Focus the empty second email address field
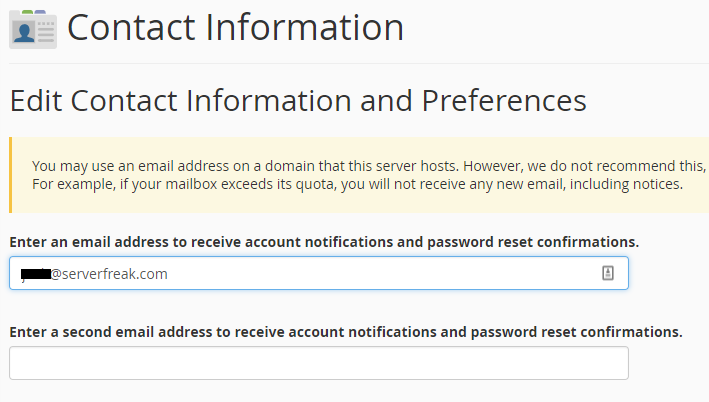The height and width of the screenshot is (402, 709). point(319,363)
